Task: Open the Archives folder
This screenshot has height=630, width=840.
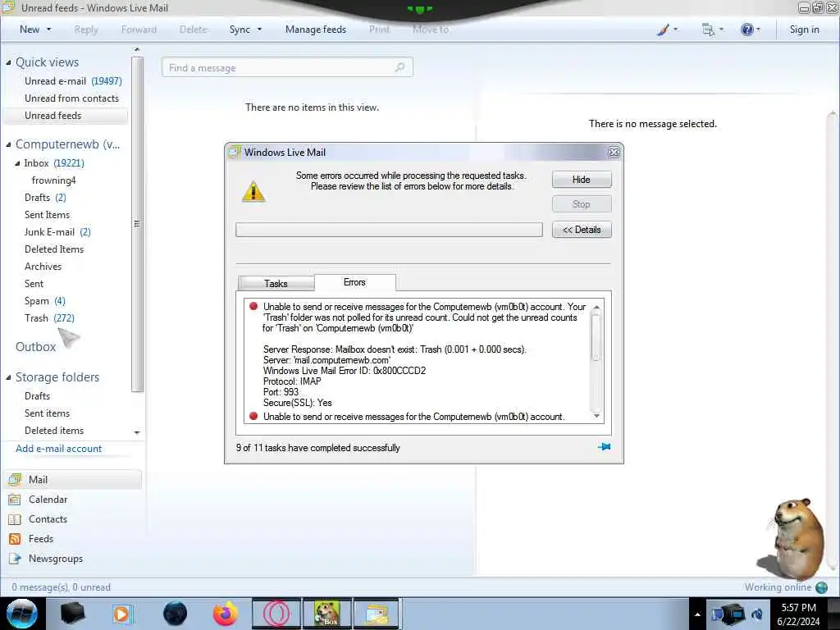Action: click(43, 267)
